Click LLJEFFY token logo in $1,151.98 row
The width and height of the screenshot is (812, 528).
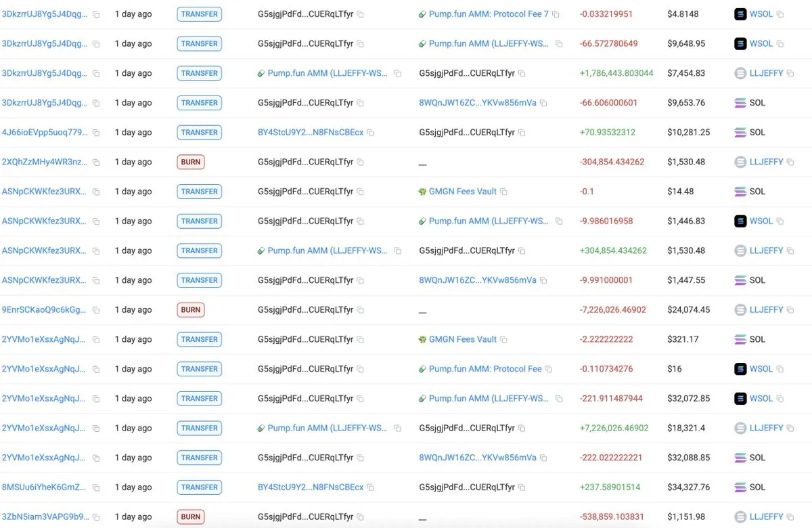[740, 517]
